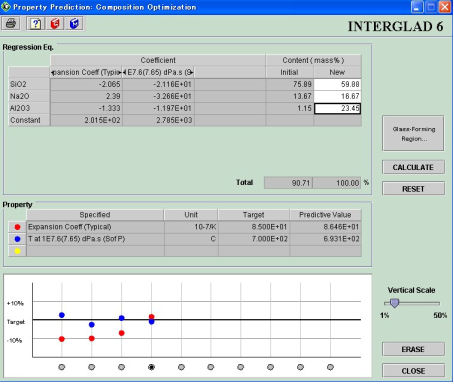Screen dimensions: 454x384
Task: Click the blue dot for T at 1E7.6 row
Action: point(17,239)
